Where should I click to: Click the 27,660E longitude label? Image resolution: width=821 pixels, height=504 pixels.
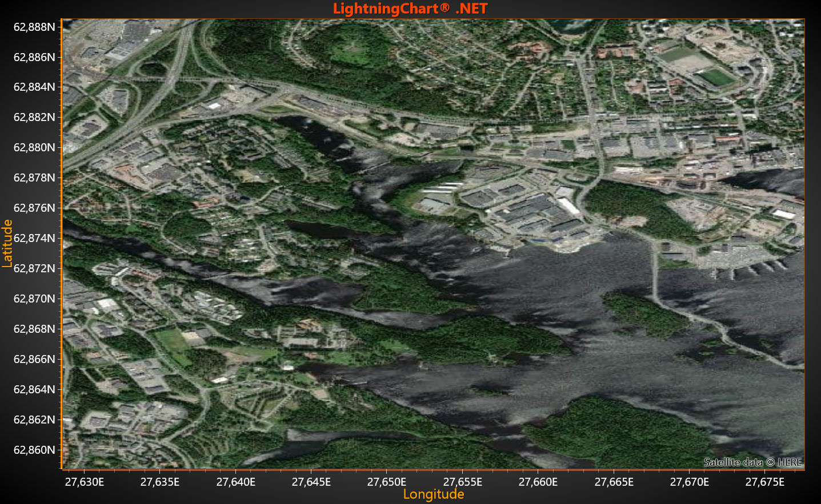tap(538, 482)
